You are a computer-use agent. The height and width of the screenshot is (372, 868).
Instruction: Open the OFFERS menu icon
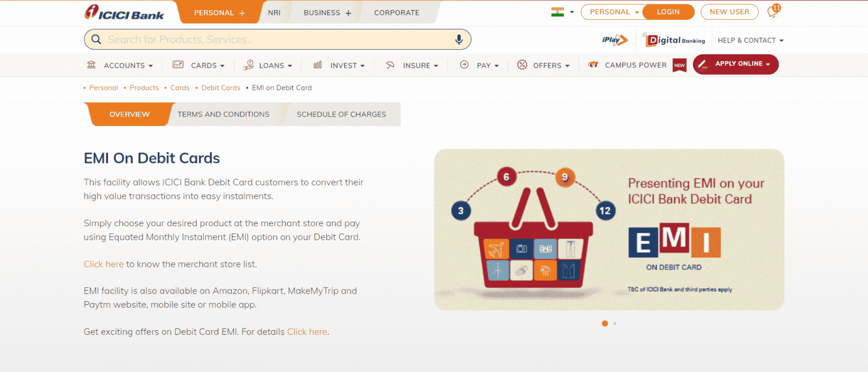(x=521, y=65)
